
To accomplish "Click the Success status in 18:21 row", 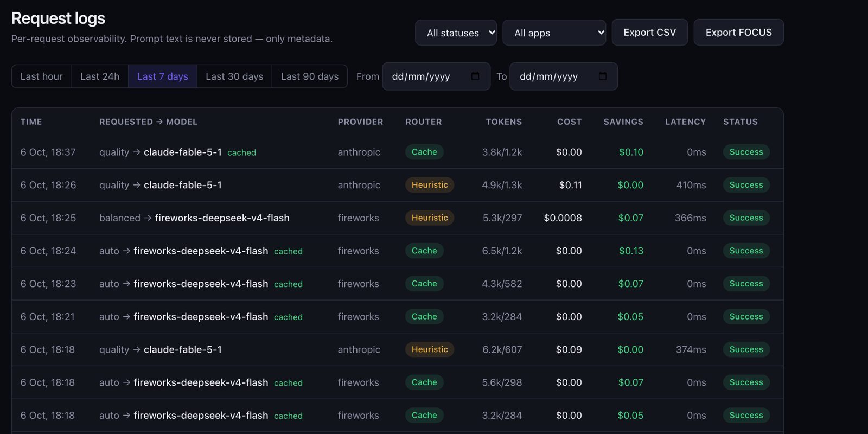I will (746, 317).
